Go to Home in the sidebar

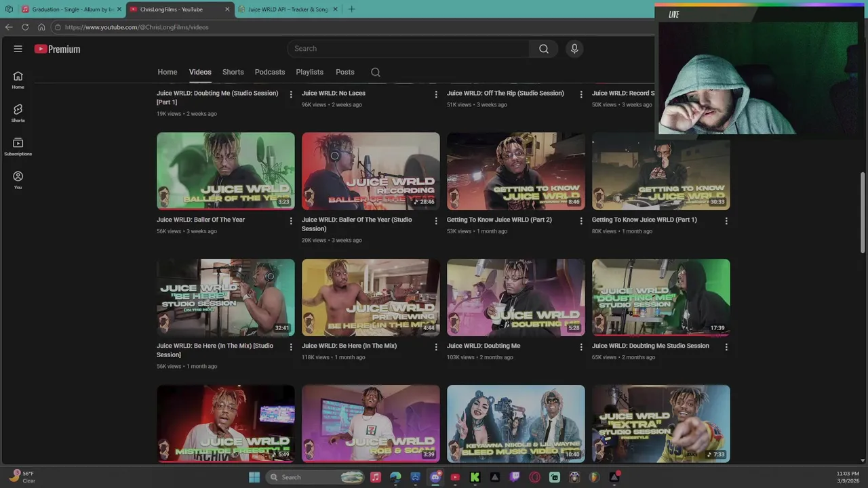click(x=18, y=80)
